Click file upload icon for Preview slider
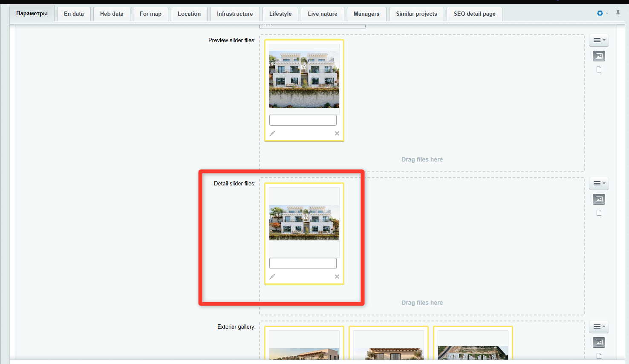This screenshot has width=629, height=364. click(599, 69)
